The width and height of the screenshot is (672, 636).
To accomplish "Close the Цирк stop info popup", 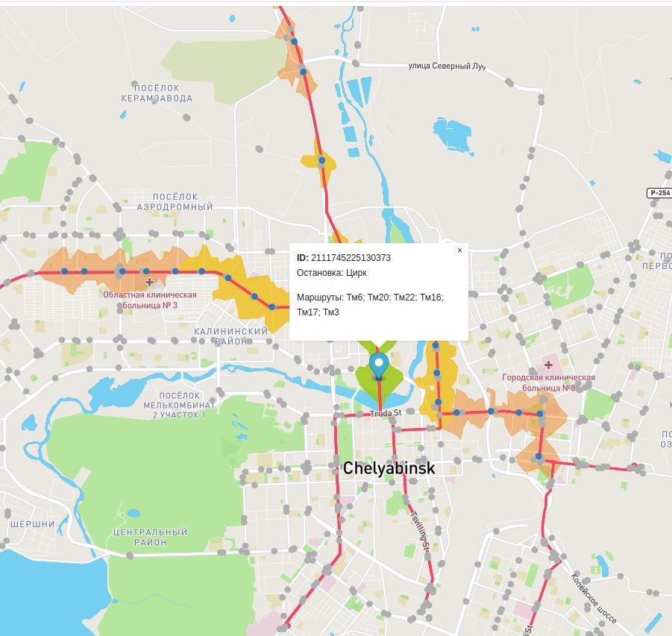I will tap(459, 251).
